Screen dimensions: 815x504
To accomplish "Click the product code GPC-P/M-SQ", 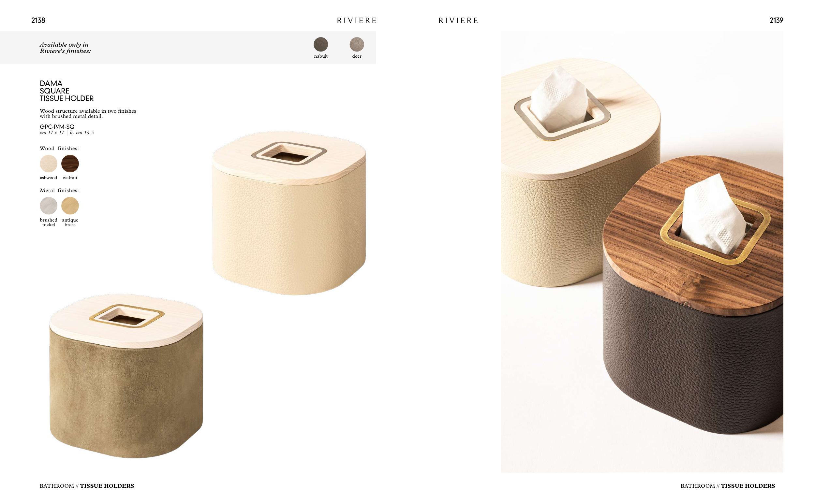I will tap(57, 127).
